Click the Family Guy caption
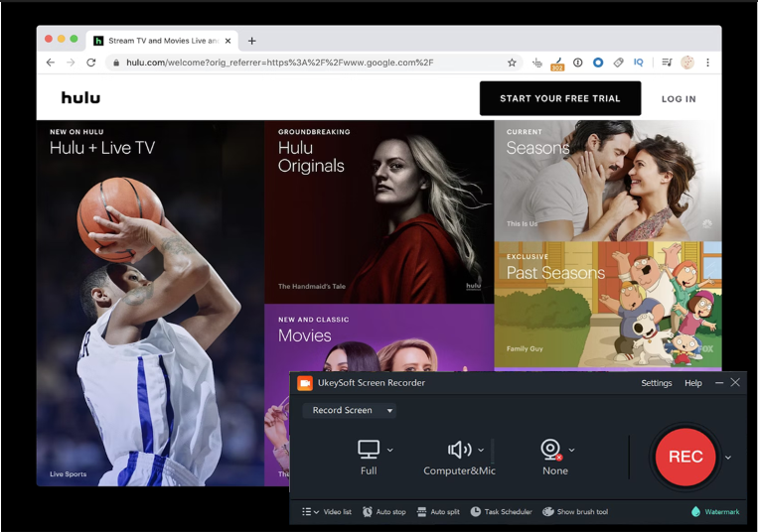Screen dimensions: 758x532 coord(525,348)
